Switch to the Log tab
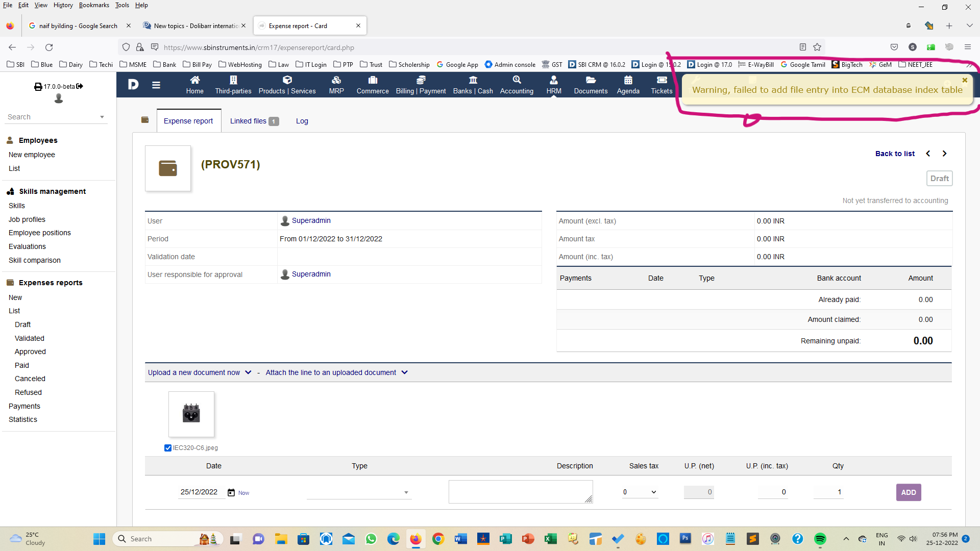This screenshot has height=551, width=980. point(302,121)
